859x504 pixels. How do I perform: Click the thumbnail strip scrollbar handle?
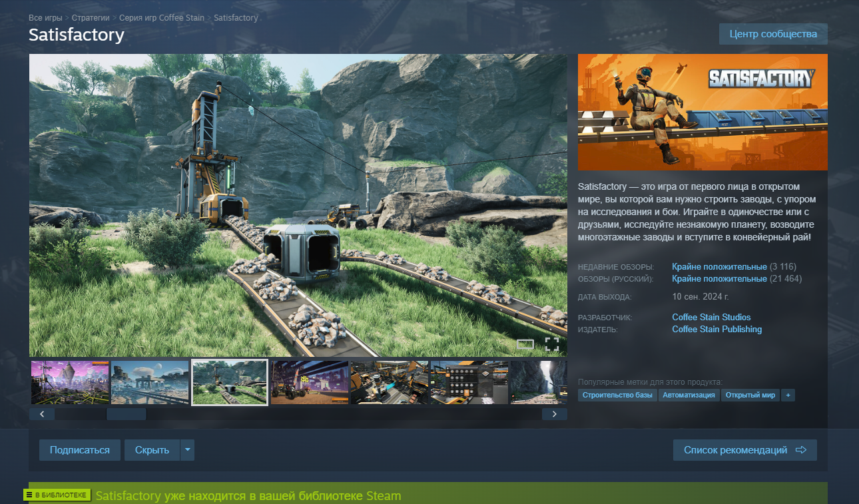tap(126, 414)
